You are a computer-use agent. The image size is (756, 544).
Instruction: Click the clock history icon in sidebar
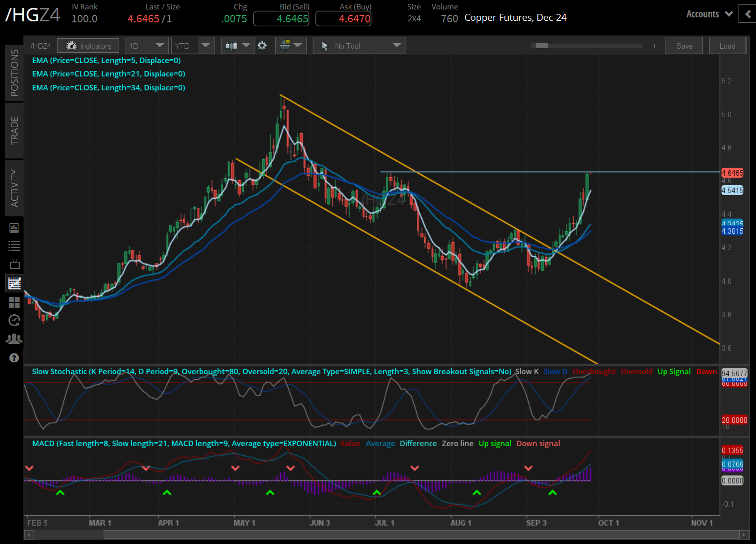coord(14,321)
